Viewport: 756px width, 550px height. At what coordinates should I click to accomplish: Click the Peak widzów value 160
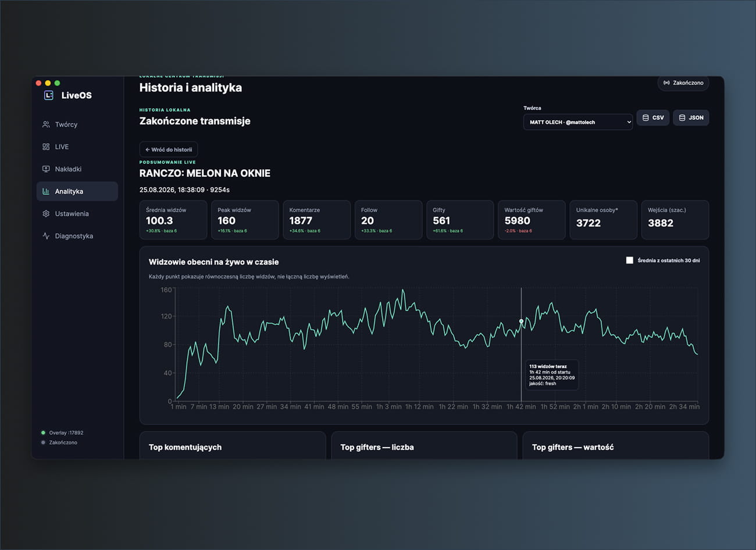coord(227,221)
